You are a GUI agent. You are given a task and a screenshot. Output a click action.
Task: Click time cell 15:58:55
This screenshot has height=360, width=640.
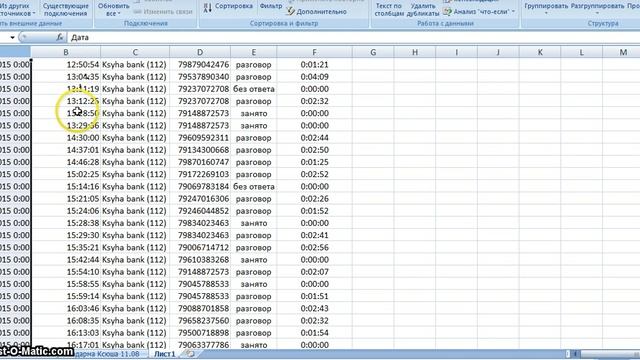(66, 284)
